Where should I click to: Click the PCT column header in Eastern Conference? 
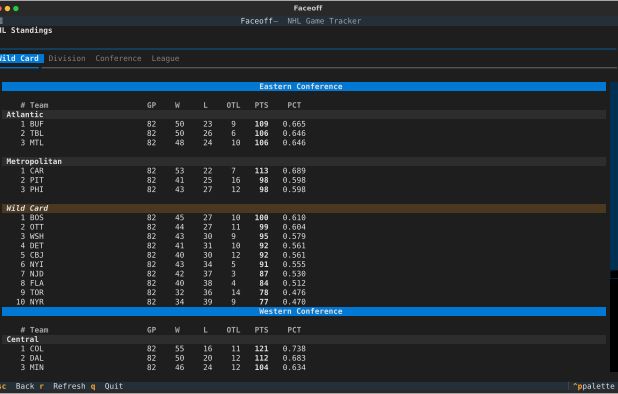pyautogui.click(x=294, y=105)
